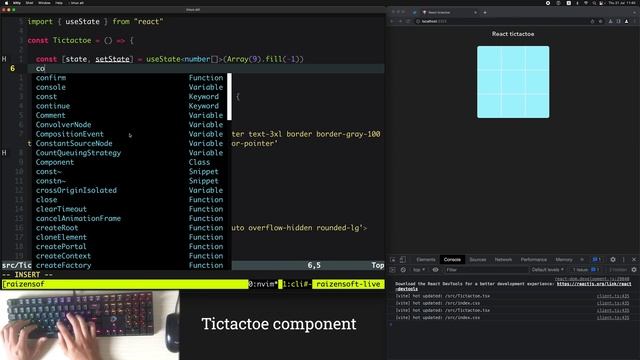The width and height of the screenshot is (640, 360).
Task: Pick 'createRoot' function completion
Action: pyautogui.click(x=130, y=228)
